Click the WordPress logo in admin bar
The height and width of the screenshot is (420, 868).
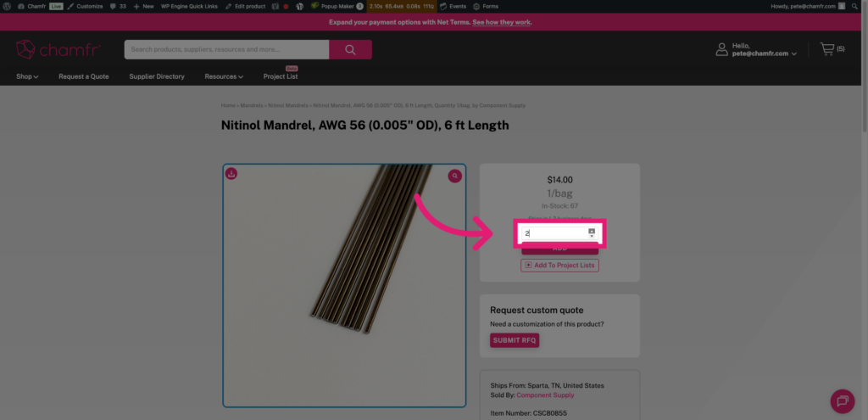tap(8, 6)
